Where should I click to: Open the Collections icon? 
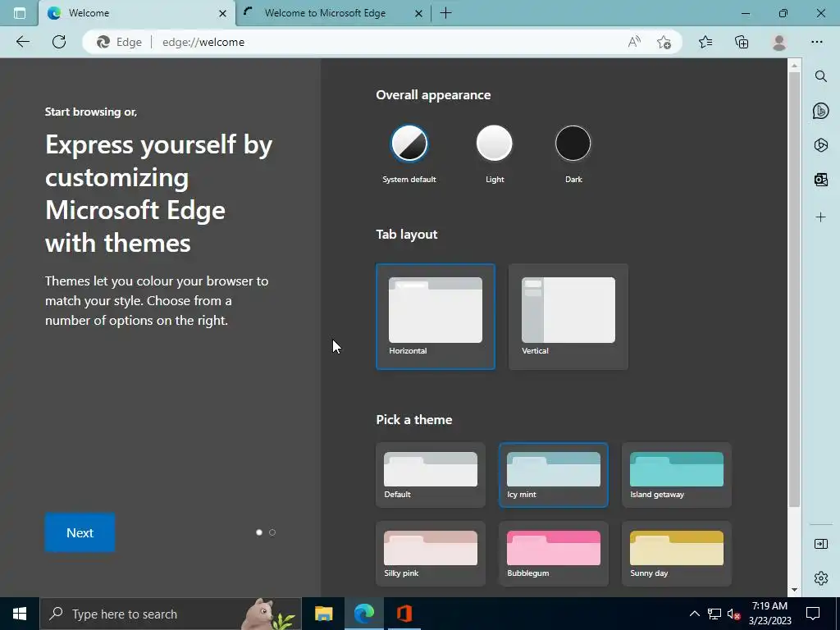(742, 42)
